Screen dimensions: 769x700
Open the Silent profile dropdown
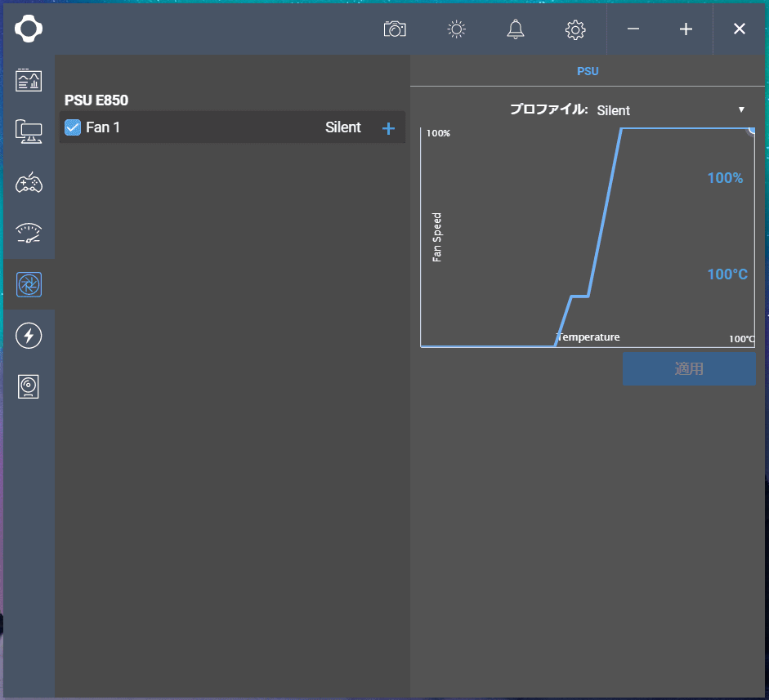[x=671, y=110]
